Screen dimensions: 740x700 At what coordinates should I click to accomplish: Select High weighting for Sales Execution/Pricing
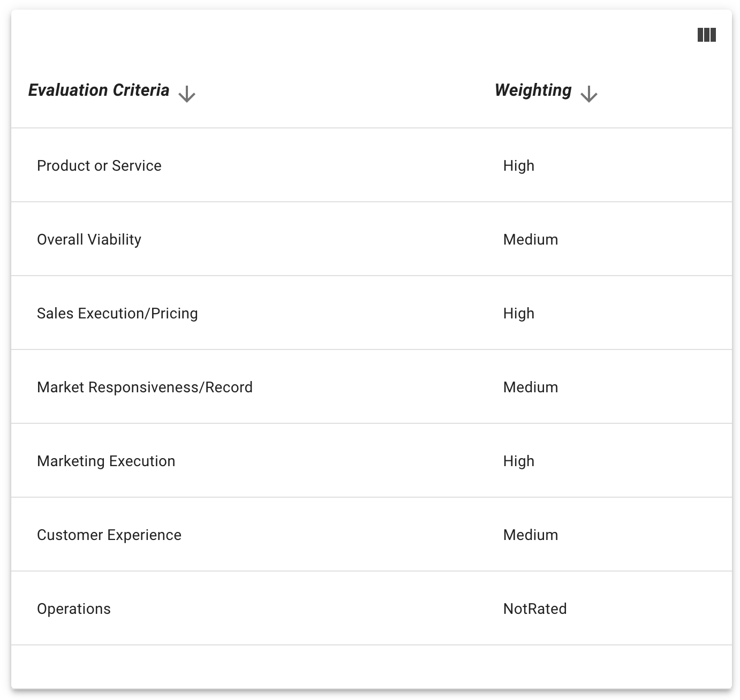pyautogui.click(x=518, y=314)
